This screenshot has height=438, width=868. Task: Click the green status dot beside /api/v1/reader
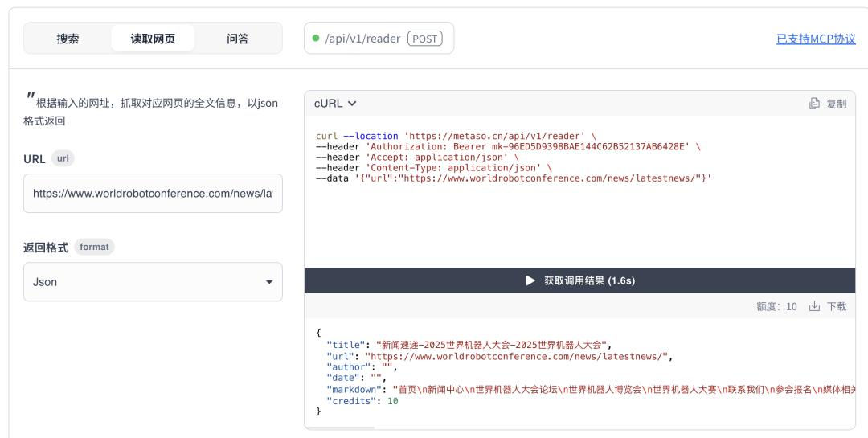[x=316, y=39]
